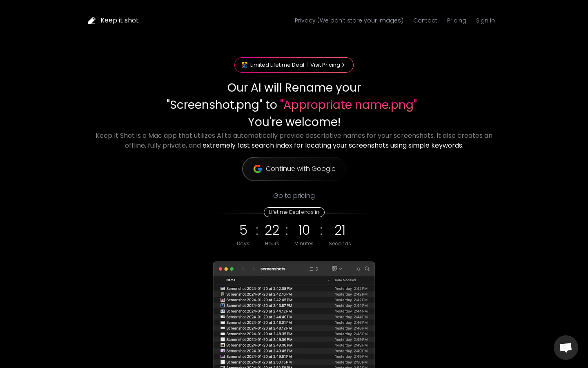Follow the Go to pricing link

click(x=294, y=196)
